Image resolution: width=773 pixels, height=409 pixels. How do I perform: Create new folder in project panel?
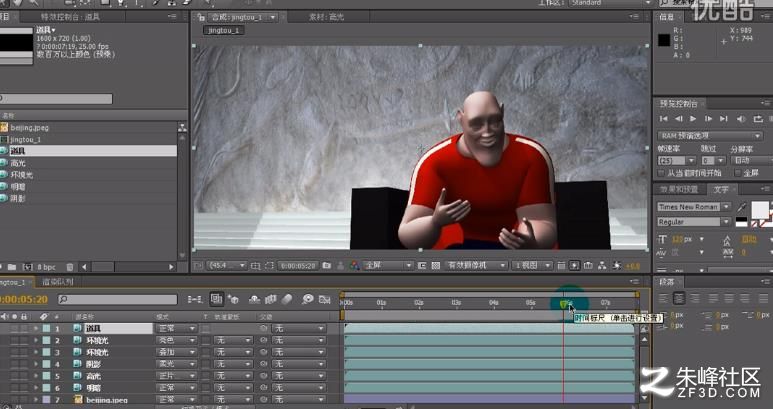point(12,267)
